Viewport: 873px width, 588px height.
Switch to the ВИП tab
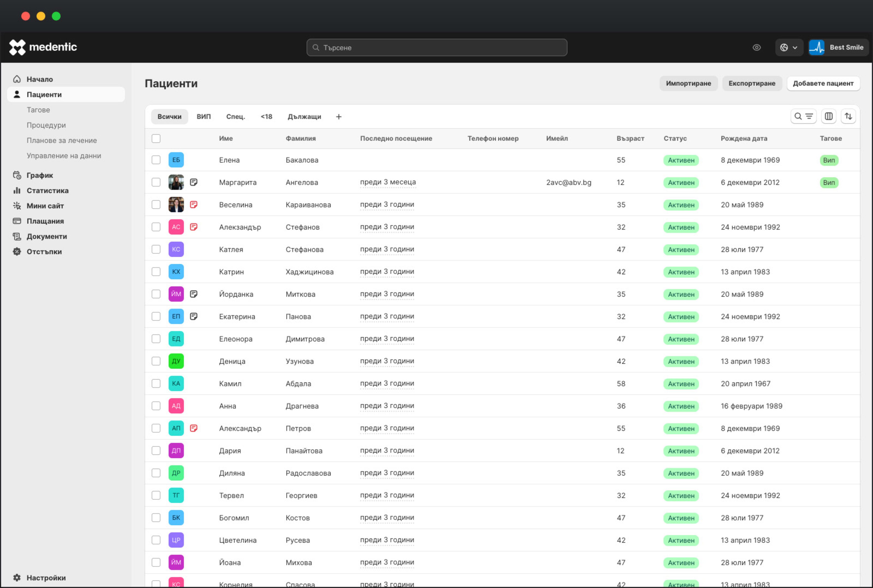click(x=204, y=117)
